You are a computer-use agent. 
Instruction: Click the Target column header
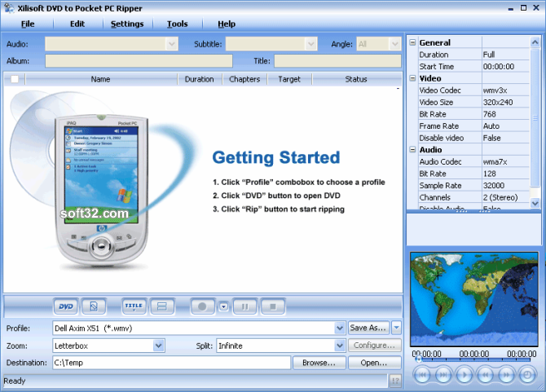point(289,79)
